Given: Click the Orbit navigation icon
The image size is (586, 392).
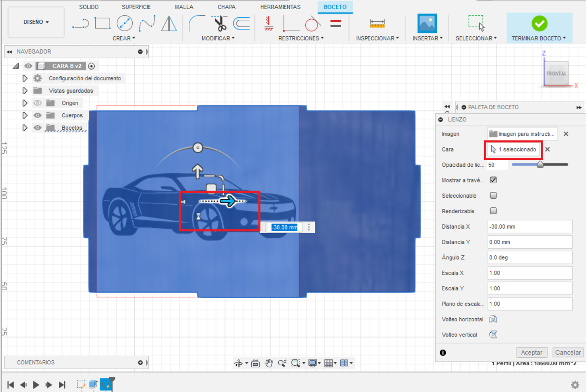Looking at the screenshot, I should pos(239,363).
